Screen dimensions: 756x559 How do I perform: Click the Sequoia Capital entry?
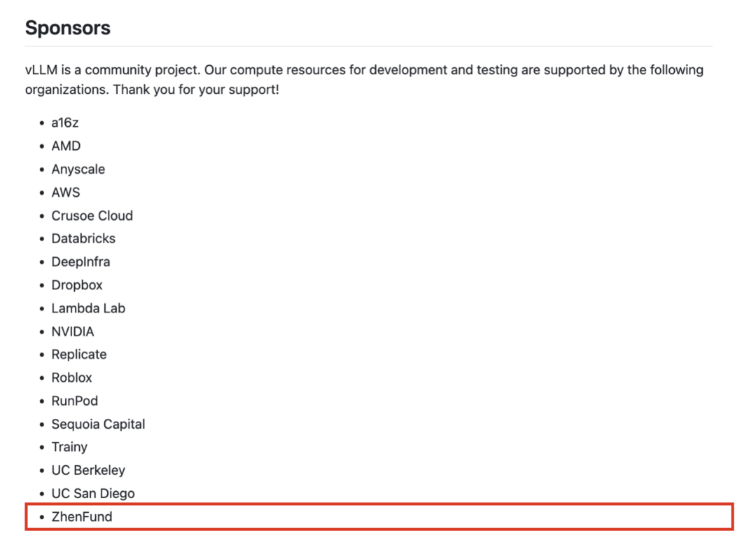99,424
